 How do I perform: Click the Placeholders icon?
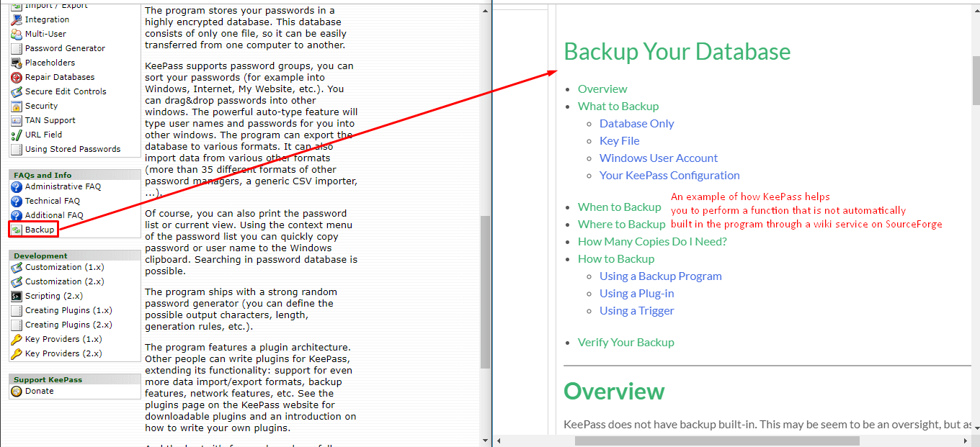17,63
